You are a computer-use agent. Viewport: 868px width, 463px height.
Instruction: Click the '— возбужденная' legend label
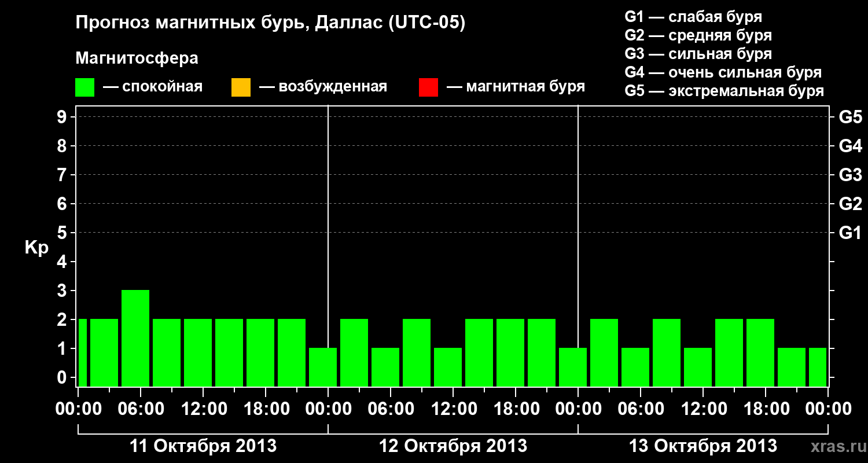pos(323,87)
